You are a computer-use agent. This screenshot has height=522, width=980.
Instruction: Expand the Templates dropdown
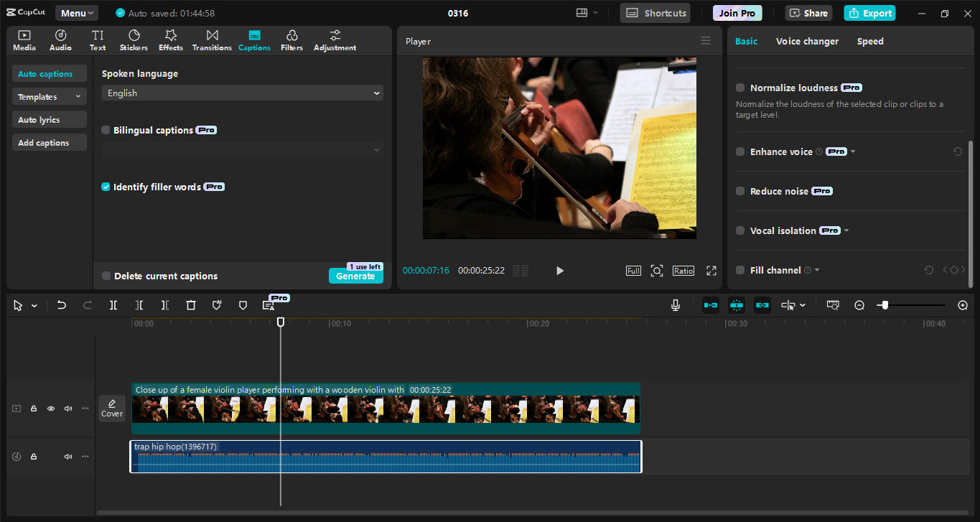[x=49, y=95]
